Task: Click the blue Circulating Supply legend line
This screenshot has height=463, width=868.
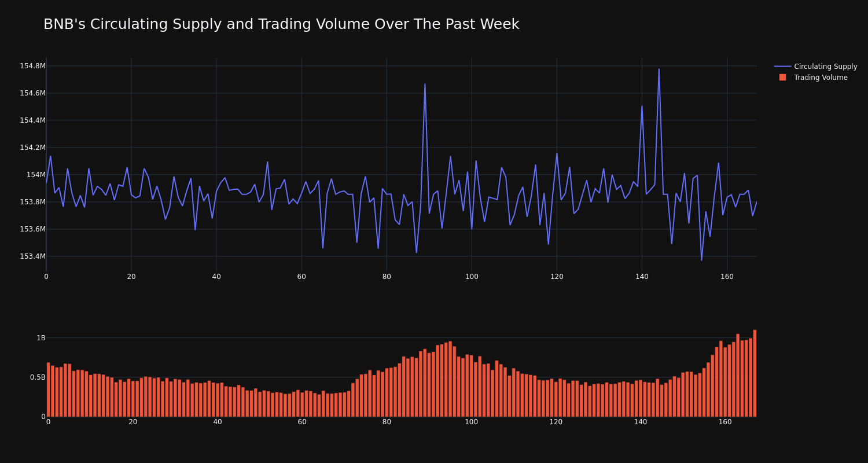Action: pyautogui.click(x=782, y=67)
